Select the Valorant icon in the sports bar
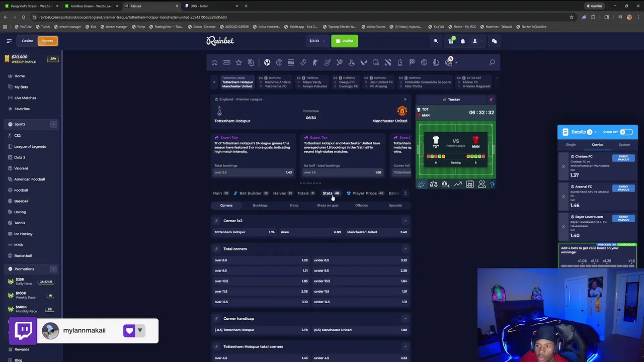 (364, 62)
